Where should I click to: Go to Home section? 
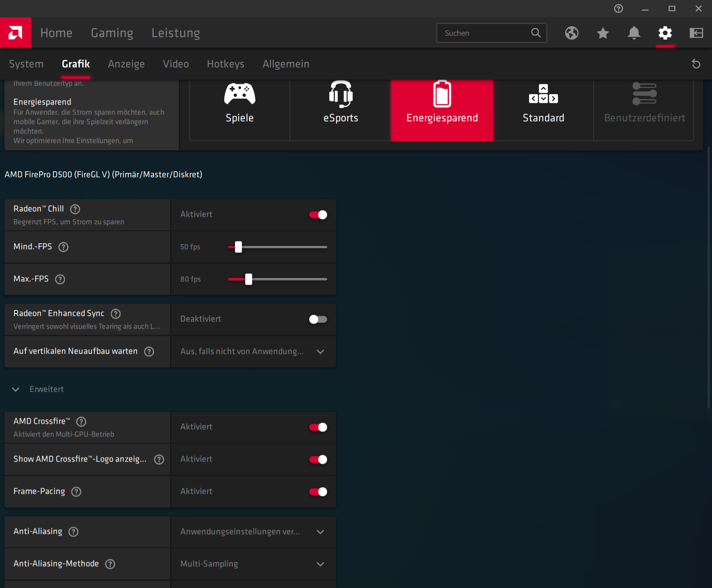tap(57, 33)
